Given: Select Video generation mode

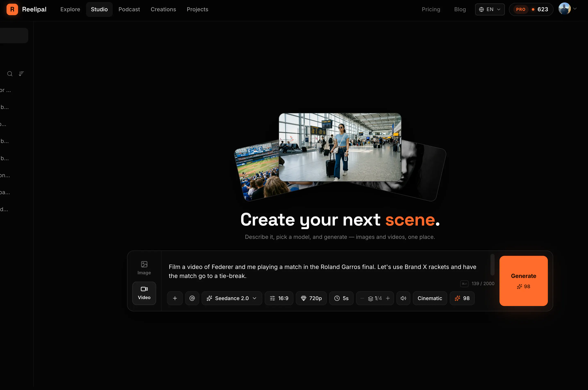Looking at the screenshot, I should point(144,293).
